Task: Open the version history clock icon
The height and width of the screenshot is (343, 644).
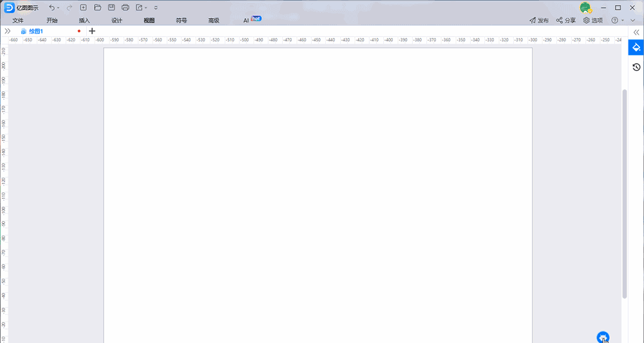Action: pyautogui.click(x=636, y=67)
